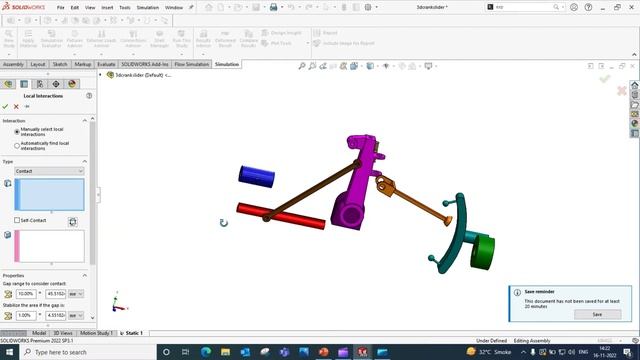
Task: Open print options dropdown arrow
Action: [282, 7]
